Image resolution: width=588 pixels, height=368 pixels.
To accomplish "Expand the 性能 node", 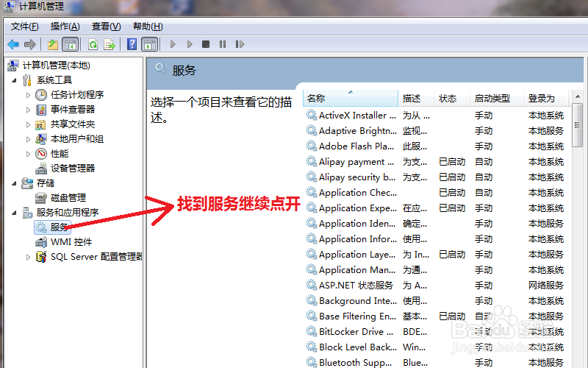I will point(28,154).
